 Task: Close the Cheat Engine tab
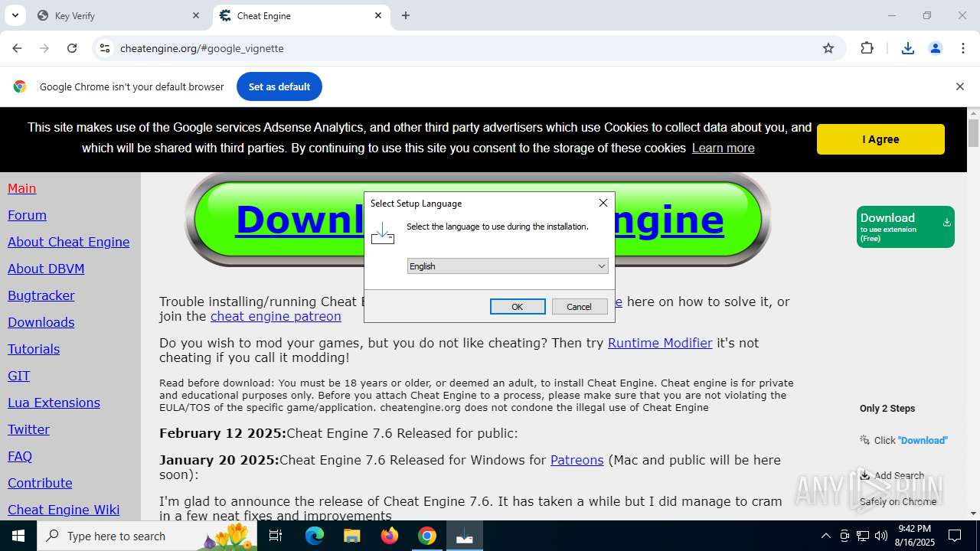pos(378,15)
